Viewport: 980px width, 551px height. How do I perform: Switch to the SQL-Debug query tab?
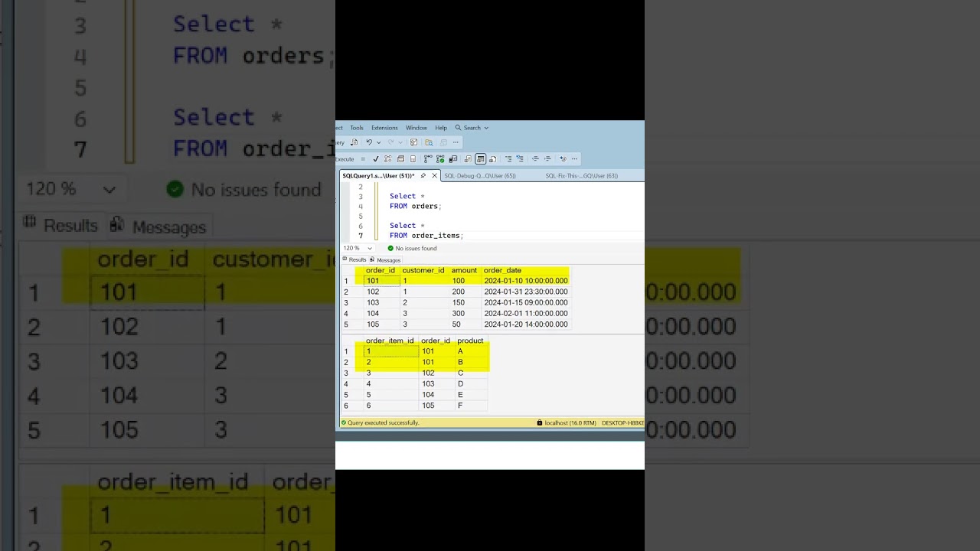coord(480,176)
